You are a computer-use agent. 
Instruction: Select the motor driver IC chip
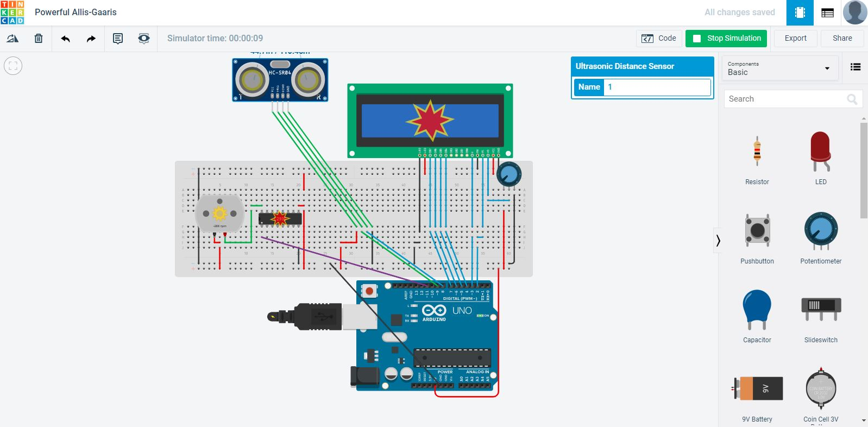click(x=280, y=219)
